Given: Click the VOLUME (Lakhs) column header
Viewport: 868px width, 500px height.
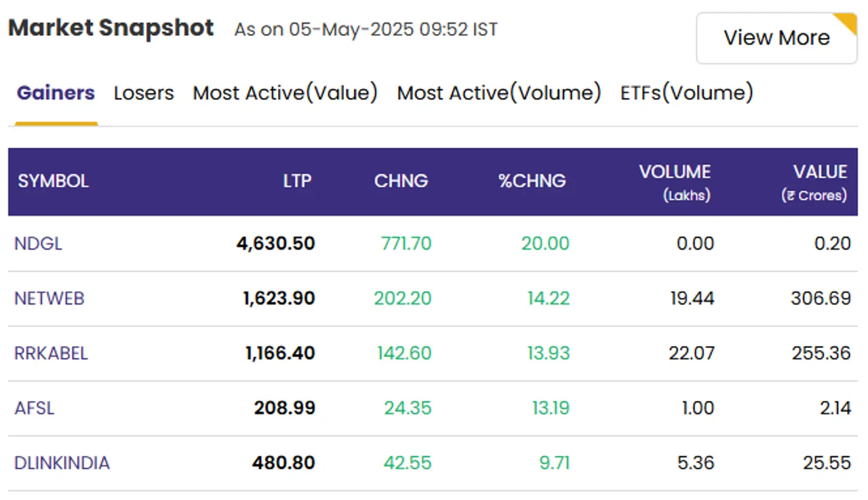Looking at the screenshot, I should [675, 182].
